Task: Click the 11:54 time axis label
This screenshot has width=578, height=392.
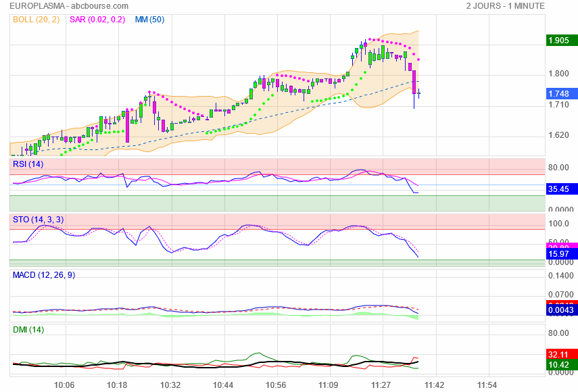Action: point(487,385)
